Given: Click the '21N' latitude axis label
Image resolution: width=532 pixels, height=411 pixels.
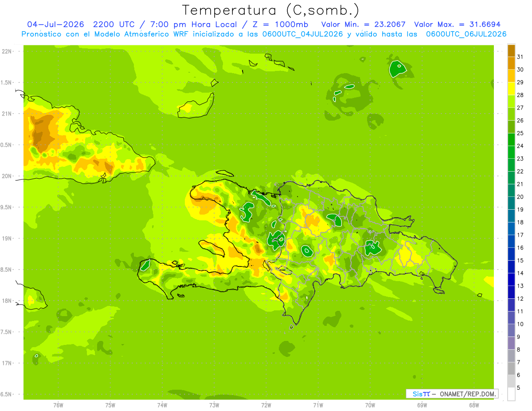Looking at the screenshot, I should pos(7,114).
